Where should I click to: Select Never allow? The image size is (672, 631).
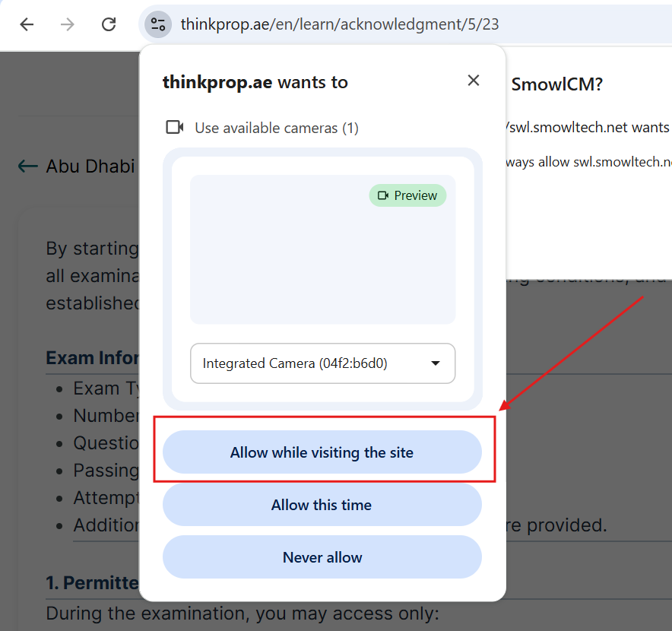point(322,557)
